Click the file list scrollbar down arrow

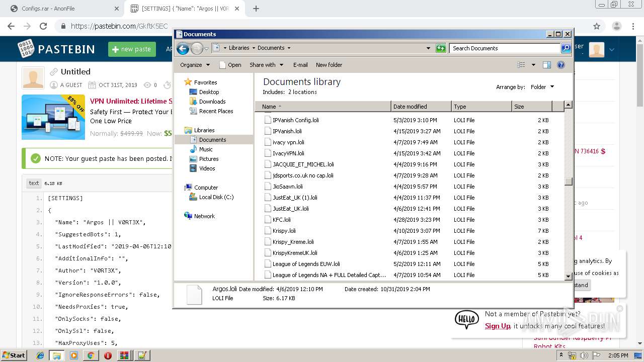(x=569, y=276)
